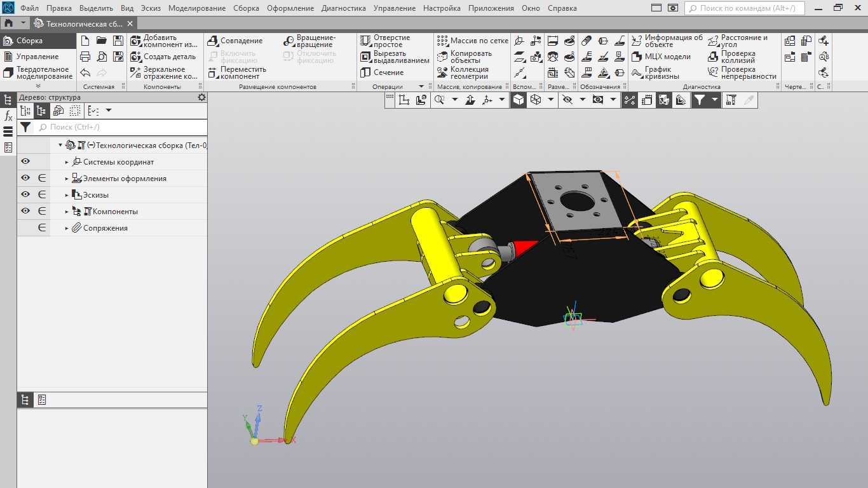
Task: Toggle visibility of Компоненты in tree
Action: (x=25, y=212)
